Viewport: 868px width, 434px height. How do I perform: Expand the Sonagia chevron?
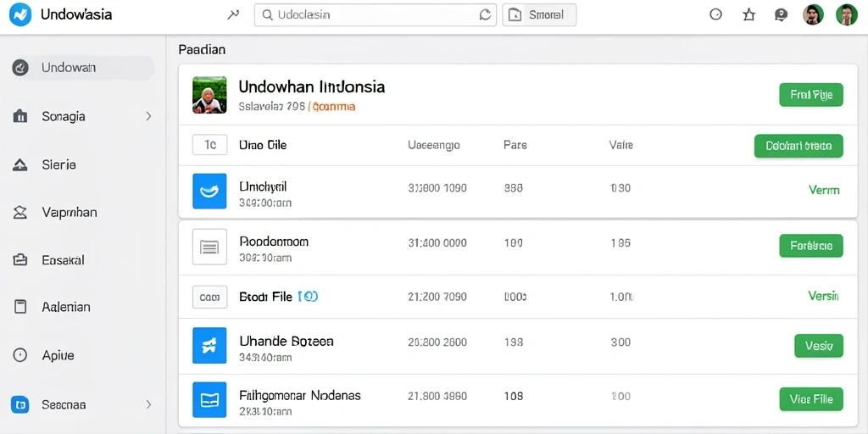148,116
